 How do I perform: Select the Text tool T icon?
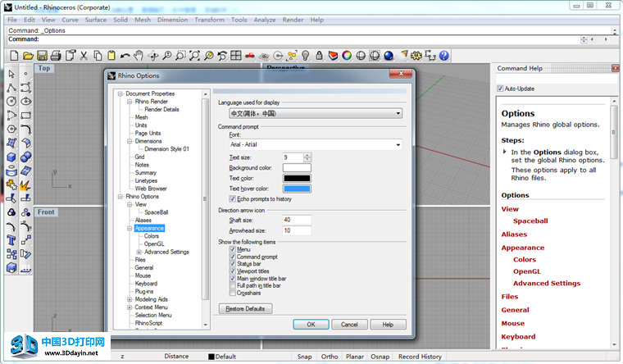click(x=11, y=240)
